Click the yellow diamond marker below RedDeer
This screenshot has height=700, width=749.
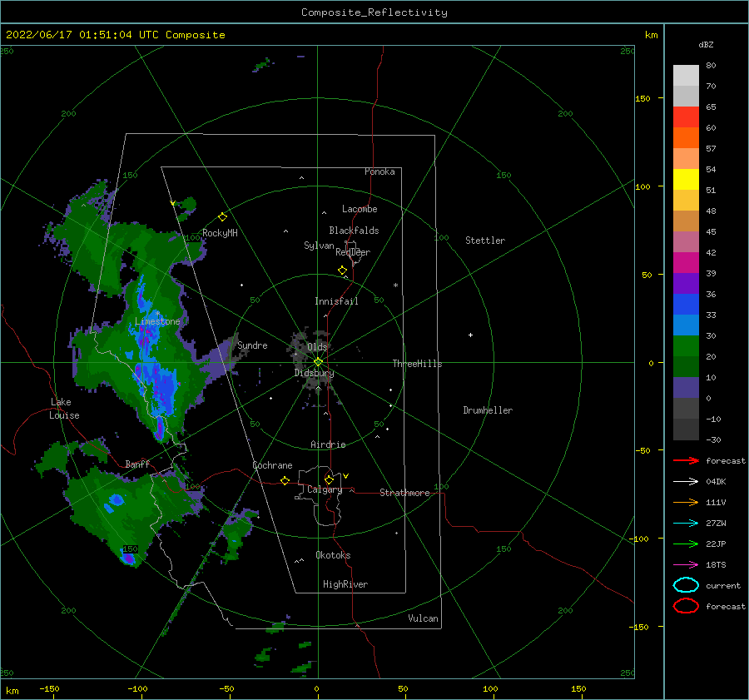click(343, 271)
